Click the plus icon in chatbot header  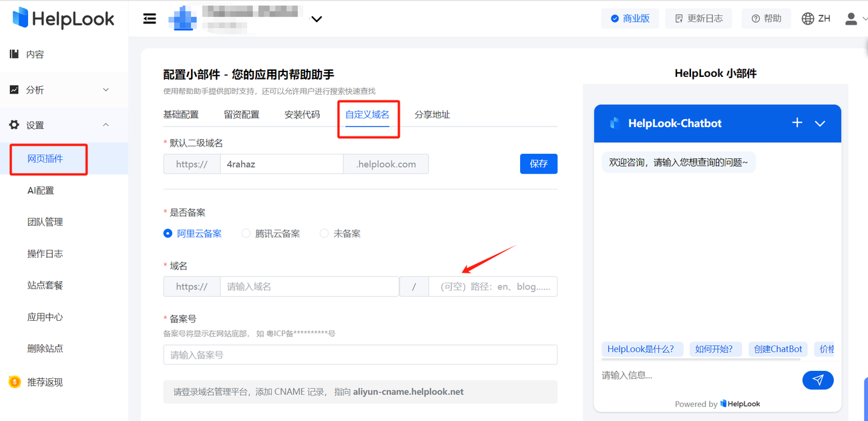tap(797, 123)
